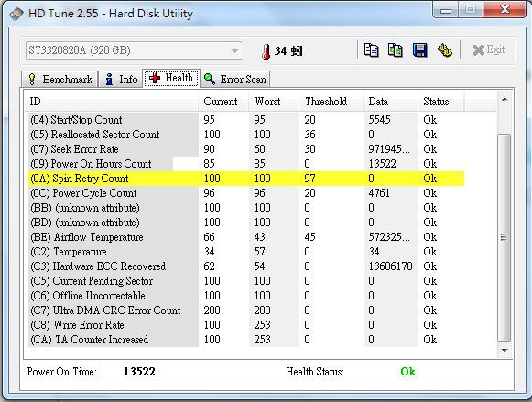
Task: Click the scrollbar up arrow
Action: 505,99
